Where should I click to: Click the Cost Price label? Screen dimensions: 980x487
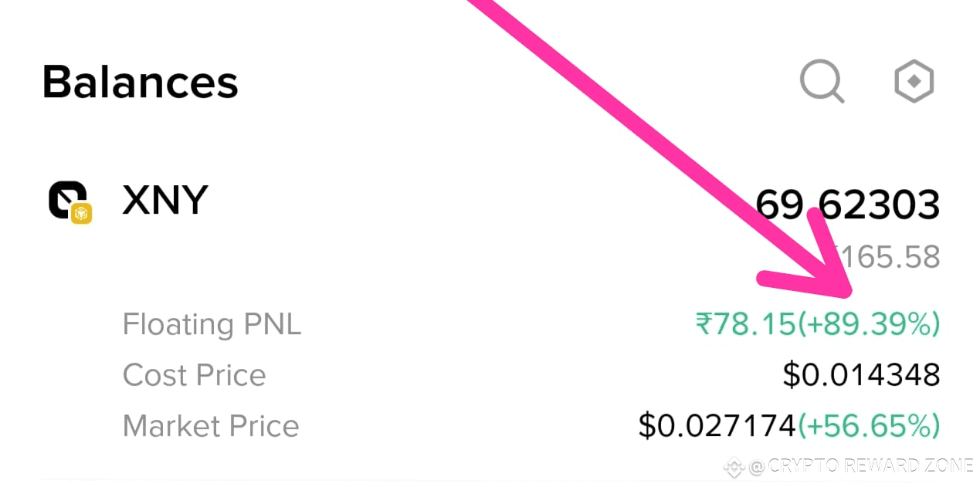click(195, 375)
